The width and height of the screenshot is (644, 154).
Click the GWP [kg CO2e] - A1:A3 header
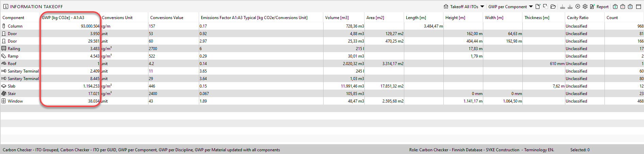pyautogui.click(x=63, y=18)
